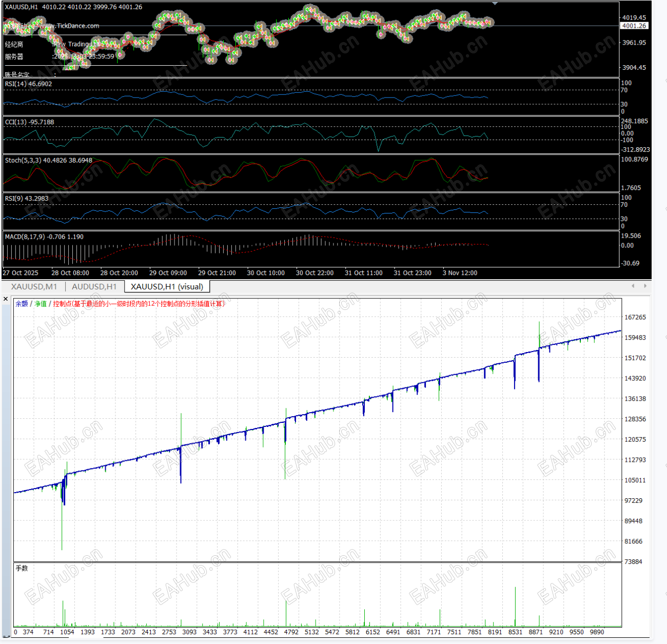
Task: Click the 1054 trade number axis label
Action: click(x=67, y=632)
